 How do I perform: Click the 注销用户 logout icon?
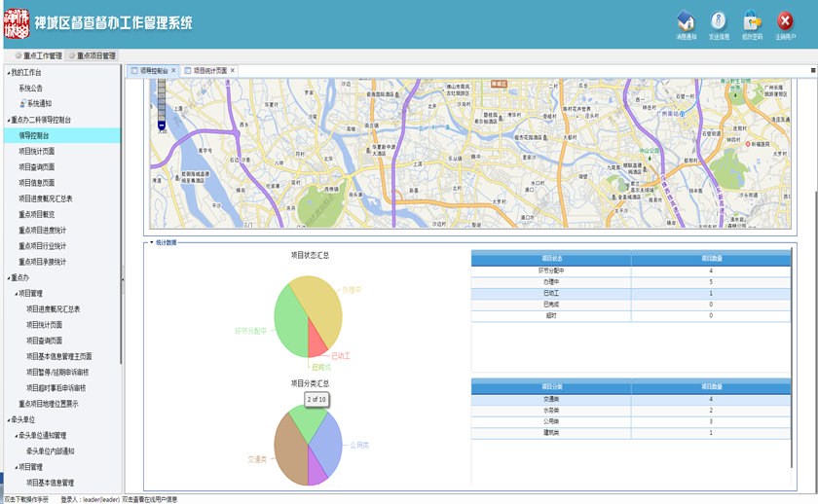tap(785, 21)
